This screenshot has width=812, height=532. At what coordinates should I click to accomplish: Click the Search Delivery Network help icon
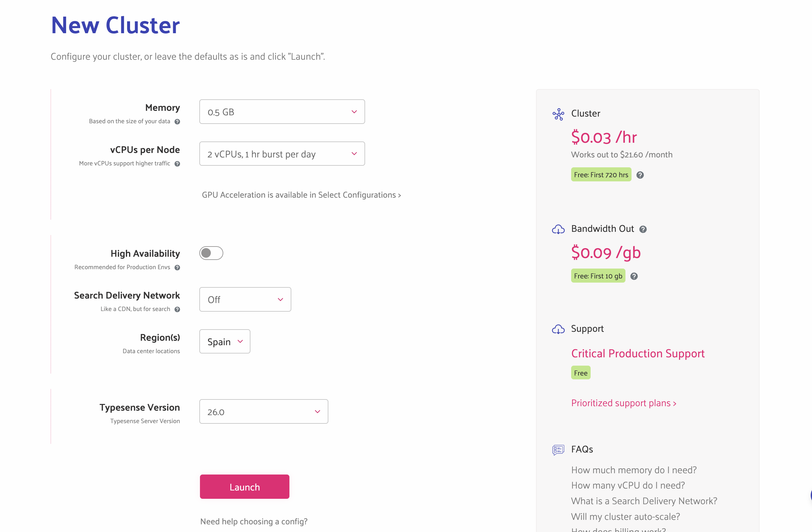click(x=177, y=309)
